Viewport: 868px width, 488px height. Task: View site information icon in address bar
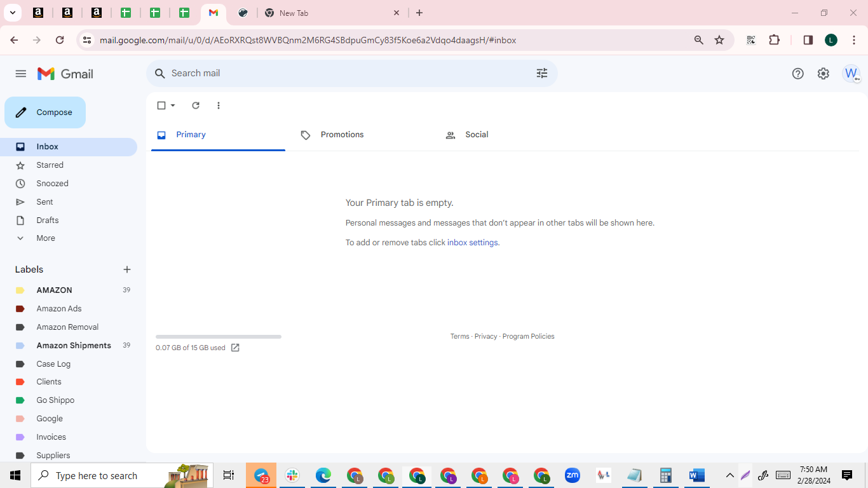[x=87, y=40]
